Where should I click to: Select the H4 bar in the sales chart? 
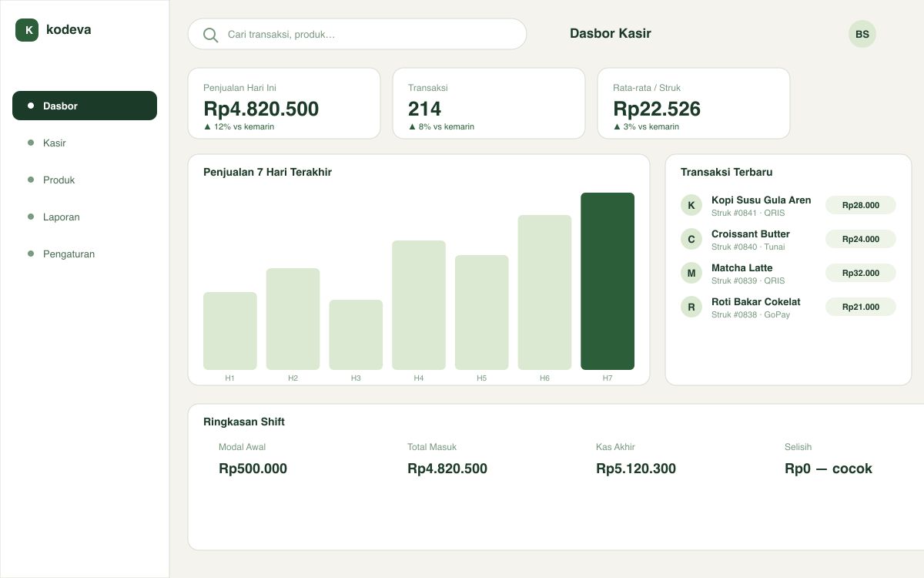click(x=419, y=305)
